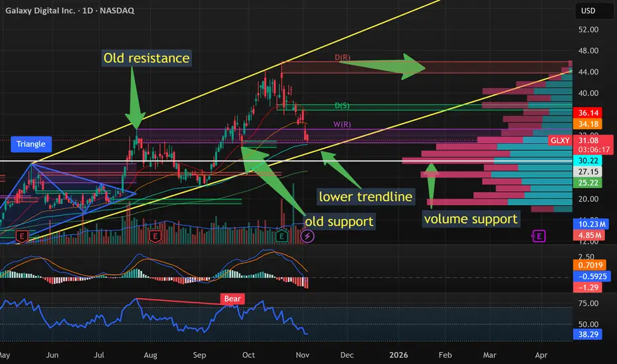
Task: Click the 75.00 RSI axis level
Action: click(x=589, y=303)
